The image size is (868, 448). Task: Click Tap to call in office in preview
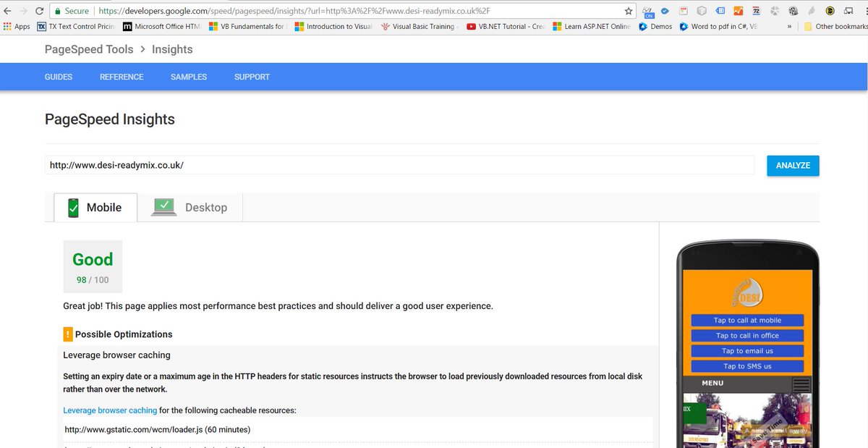point(747,335)
